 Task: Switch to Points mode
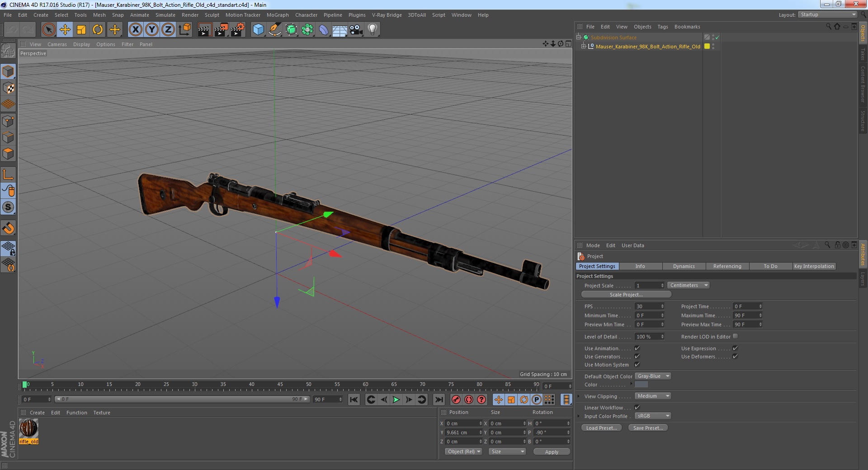[8, 121]
